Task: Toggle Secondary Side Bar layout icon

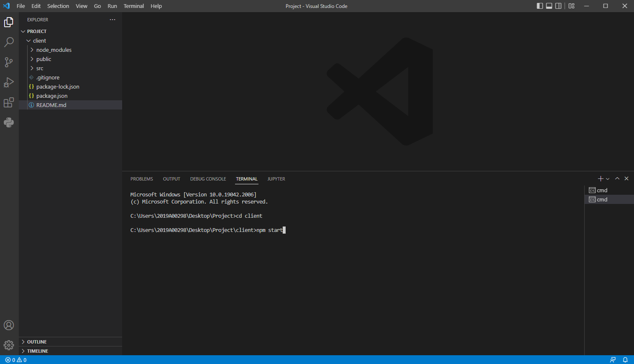Action: 558,6
